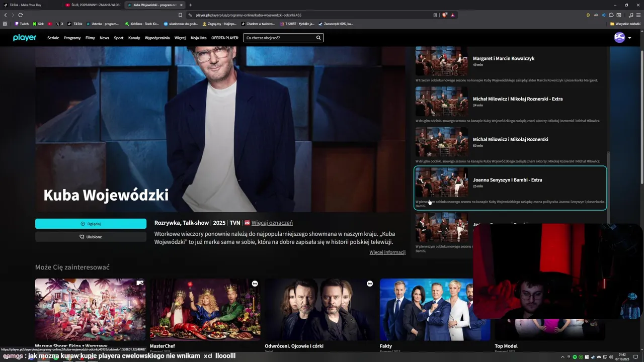Viewport: 644px width, 362px height.
Task: Open the Seriale menu item
Action: point(53,38)
